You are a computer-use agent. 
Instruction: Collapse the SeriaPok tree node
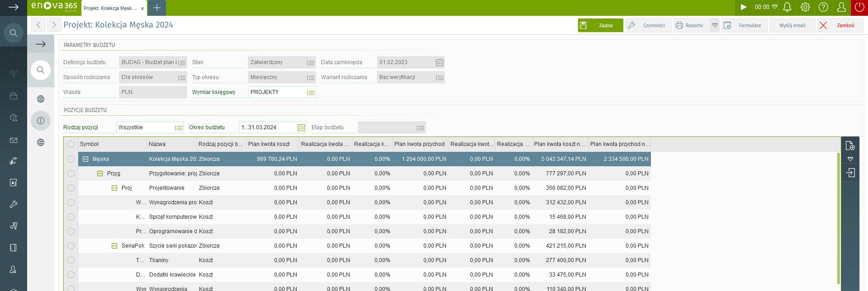[114, 246]
